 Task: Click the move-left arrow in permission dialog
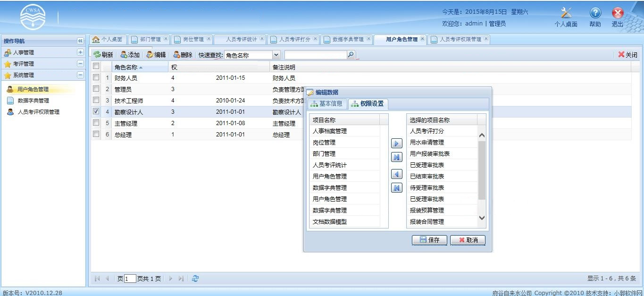coord(396,173)
